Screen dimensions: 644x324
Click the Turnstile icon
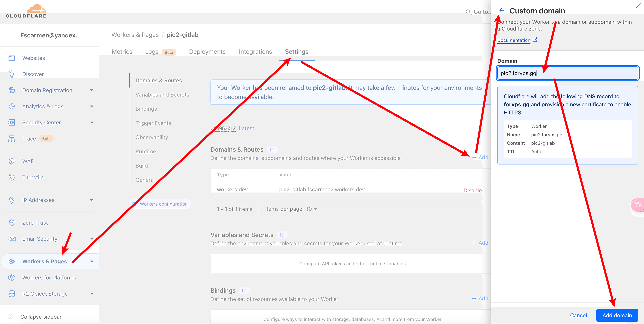tap(12, 177)
